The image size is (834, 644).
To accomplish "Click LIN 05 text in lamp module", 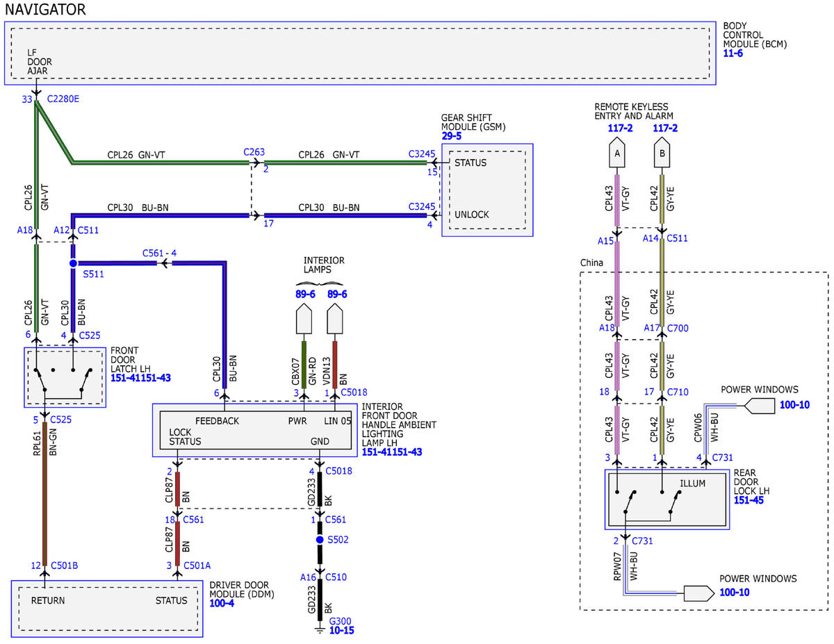I will [338, 421].
